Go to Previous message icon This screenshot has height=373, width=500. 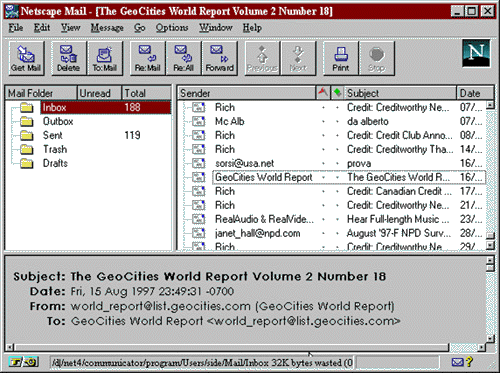(262, 58)
